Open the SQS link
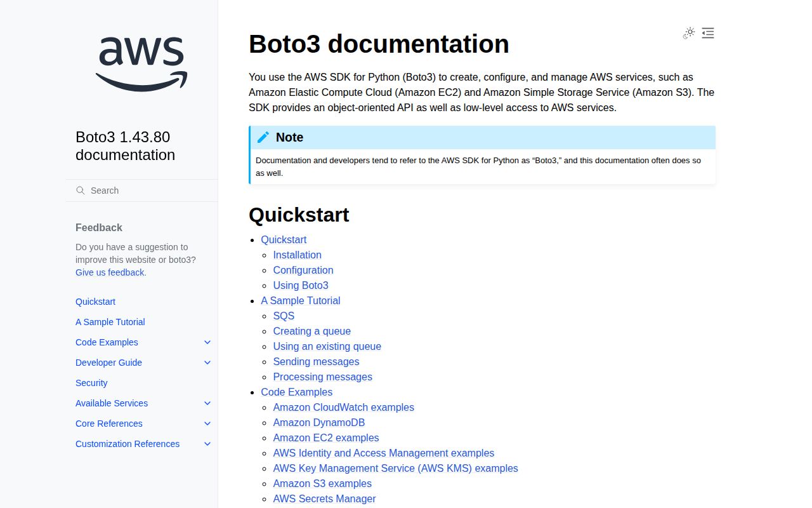This screenshot has height=508, width=812. 284,316
